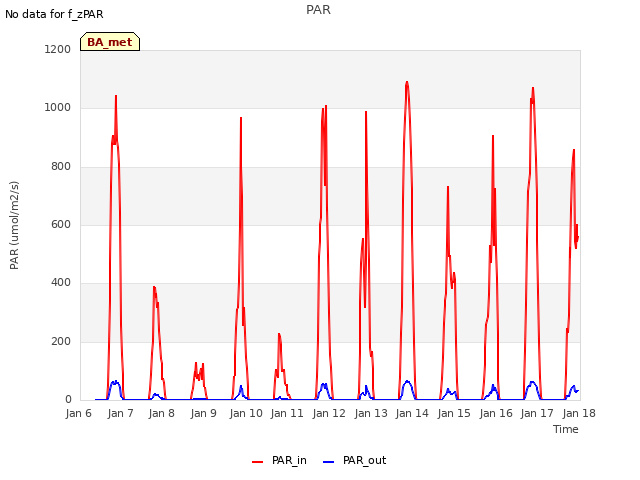This screenshot has width=640, height=480.
Task: Click the PAR_in peak near 730 by Jan 15
Action: click(448, 187)
